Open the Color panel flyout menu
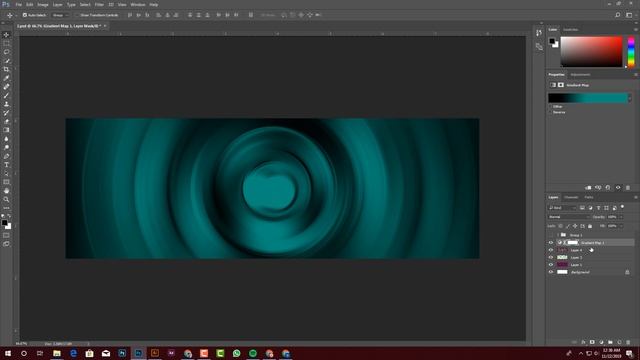 click(636, 30)
